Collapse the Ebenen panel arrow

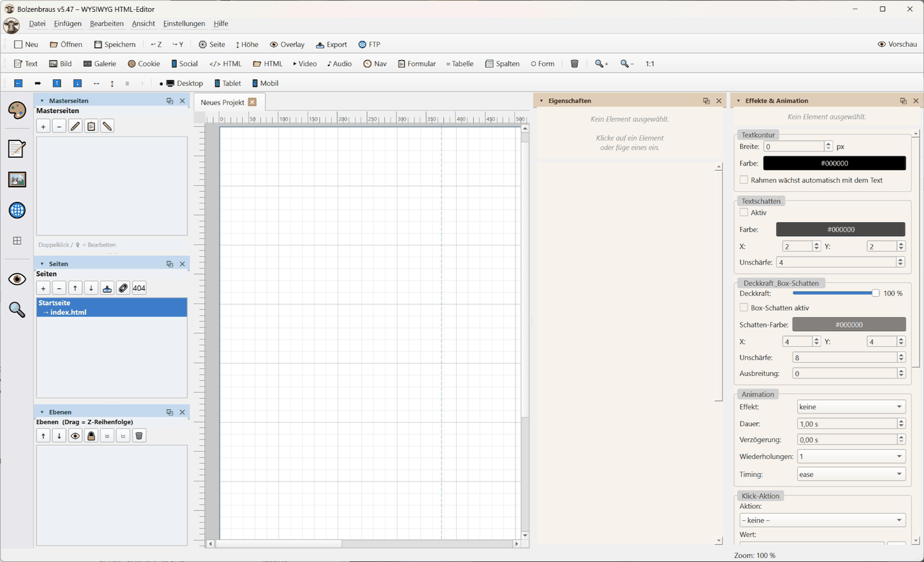tap(42, 412)
